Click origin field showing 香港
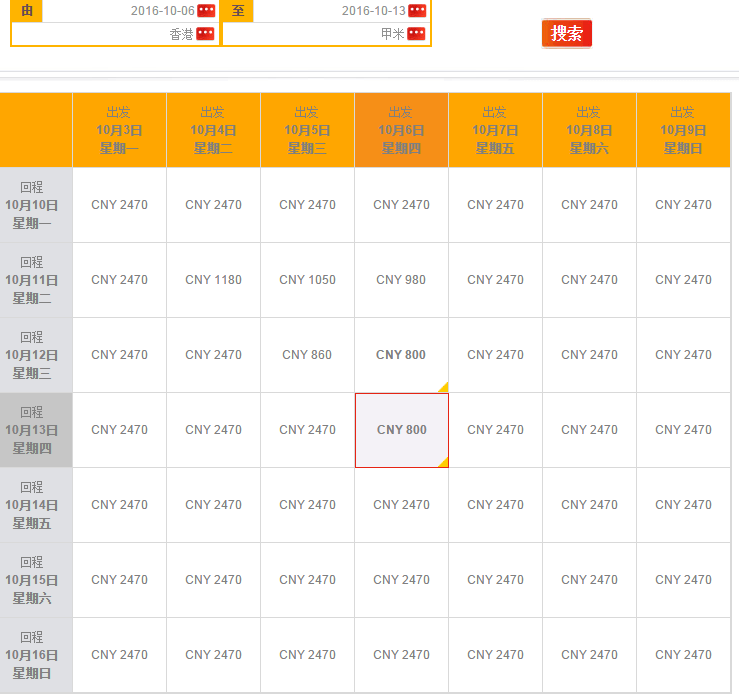This screenshot has width=739, height=698. click(x=115, y=34)
